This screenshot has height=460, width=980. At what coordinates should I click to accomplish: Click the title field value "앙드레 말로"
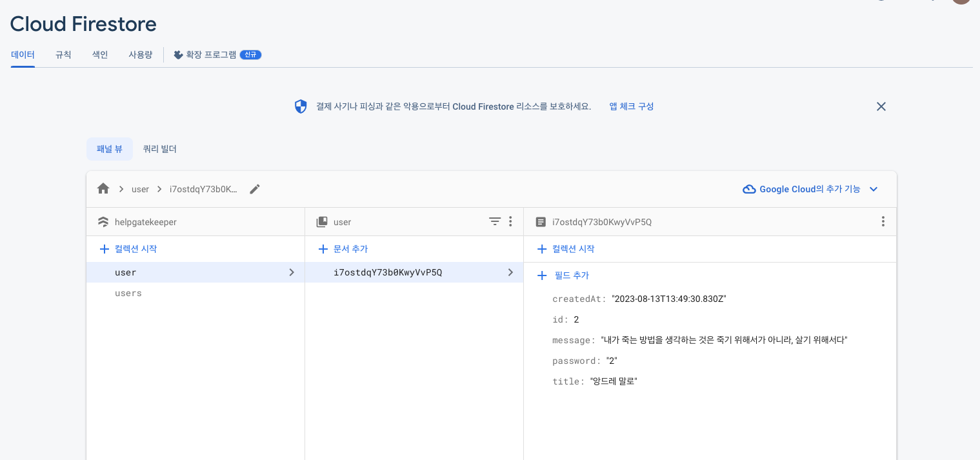point(614,381)
